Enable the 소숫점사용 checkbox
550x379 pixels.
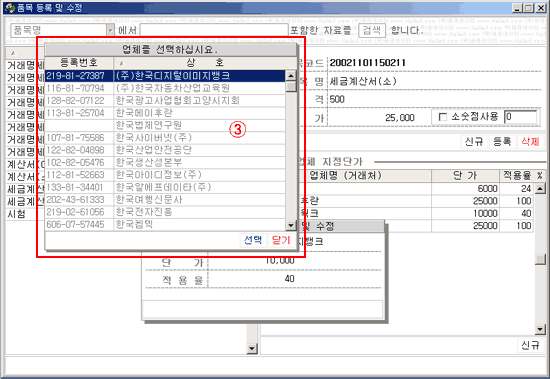point(443,117)
